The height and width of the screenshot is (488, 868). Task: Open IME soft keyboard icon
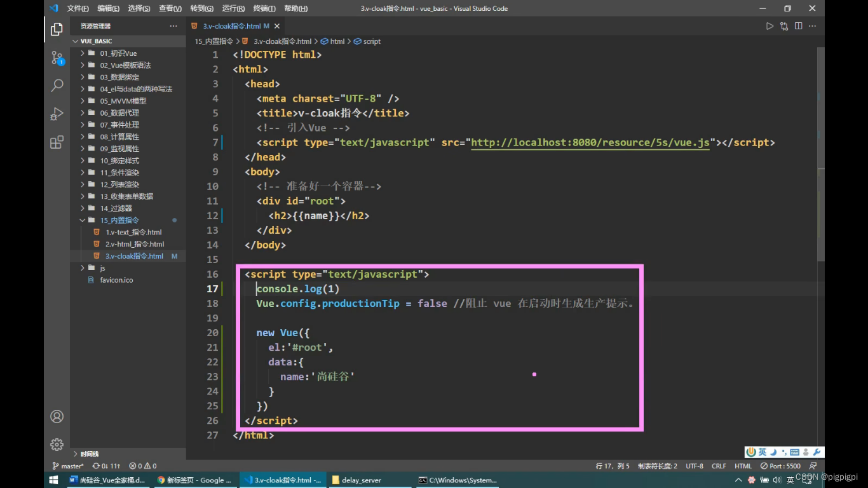coord(794,452)
